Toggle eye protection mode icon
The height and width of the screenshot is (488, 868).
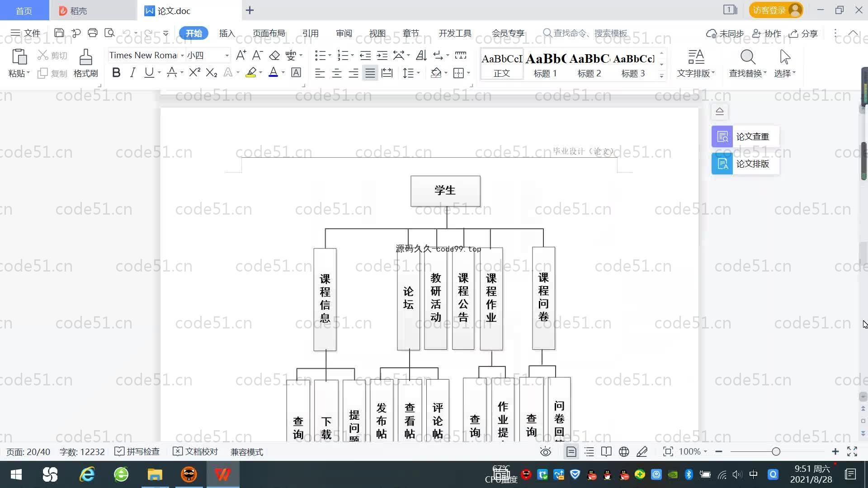[546, 452]
